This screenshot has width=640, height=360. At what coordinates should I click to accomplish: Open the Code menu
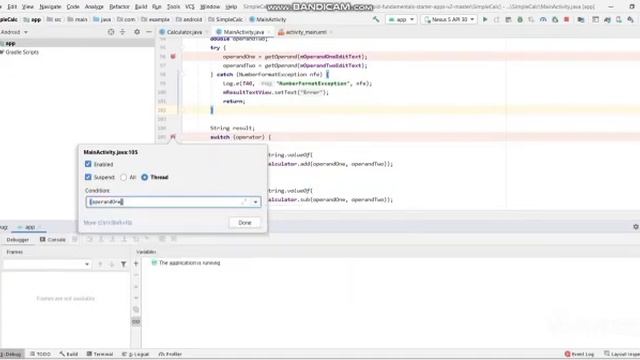pos(73,7)
